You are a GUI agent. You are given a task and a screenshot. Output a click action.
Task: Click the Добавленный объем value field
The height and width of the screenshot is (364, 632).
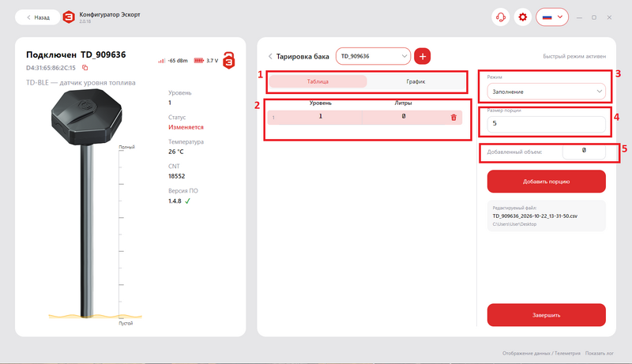584,152
